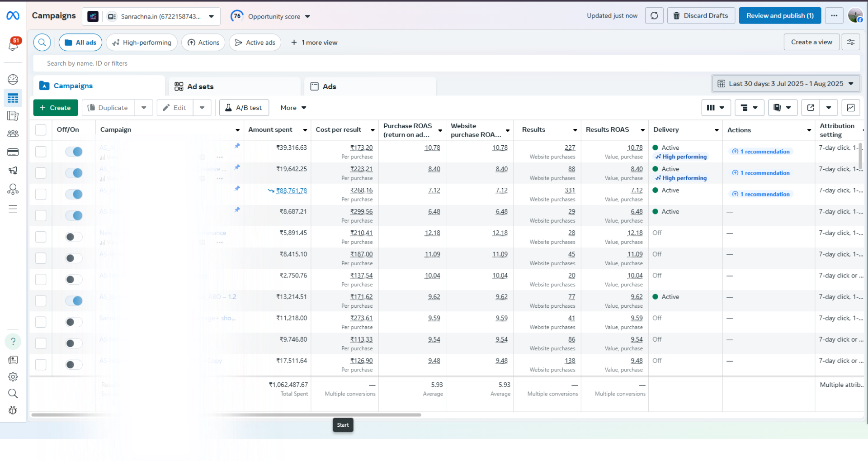The height and width of the screenshot is (467, 868).
Task: Open Billing card icon in sidebar
Action: (13, 152)
